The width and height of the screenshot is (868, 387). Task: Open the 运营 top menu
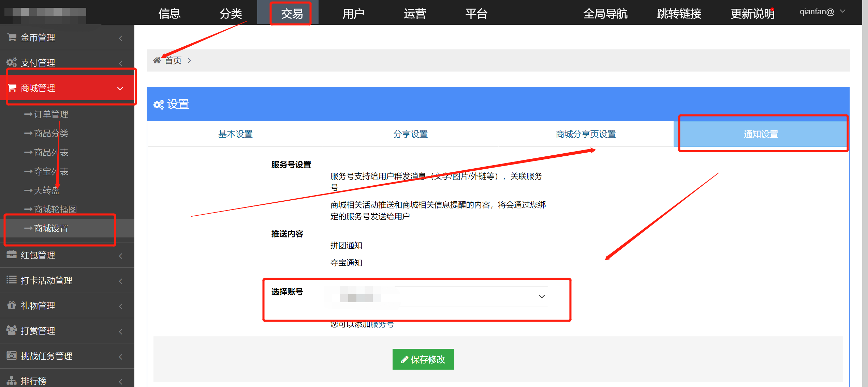(415, 13)
